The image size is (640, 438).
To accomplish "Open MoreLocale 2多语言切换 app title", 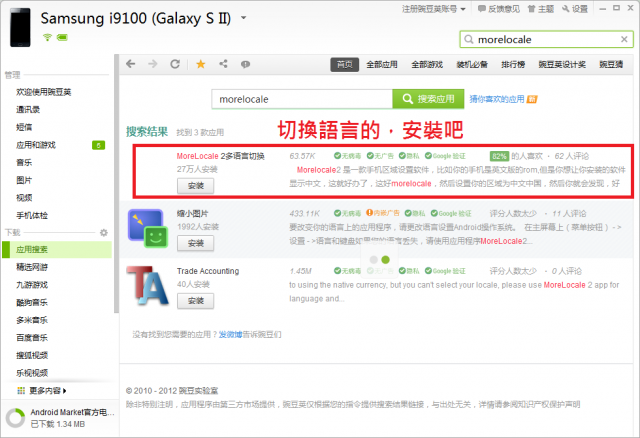I will tap(220, 156).
